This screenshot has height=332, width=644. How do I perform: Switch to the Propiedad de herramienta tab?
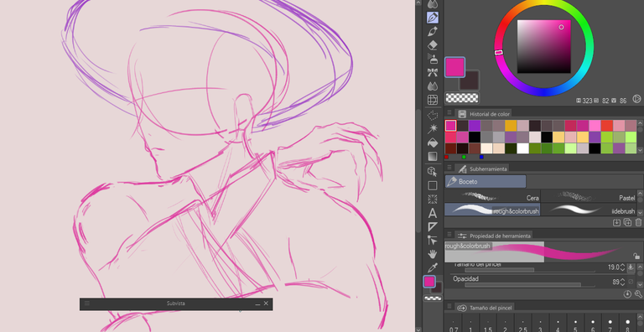click(494, 236)
